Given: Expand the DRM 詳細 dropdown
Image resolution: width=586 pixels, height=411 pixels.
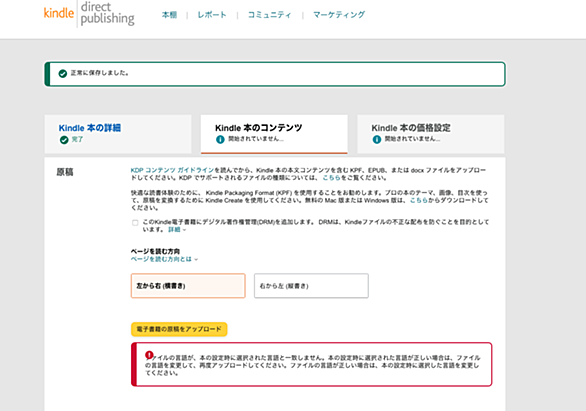Looking at the screenshot, I should 177,229.
